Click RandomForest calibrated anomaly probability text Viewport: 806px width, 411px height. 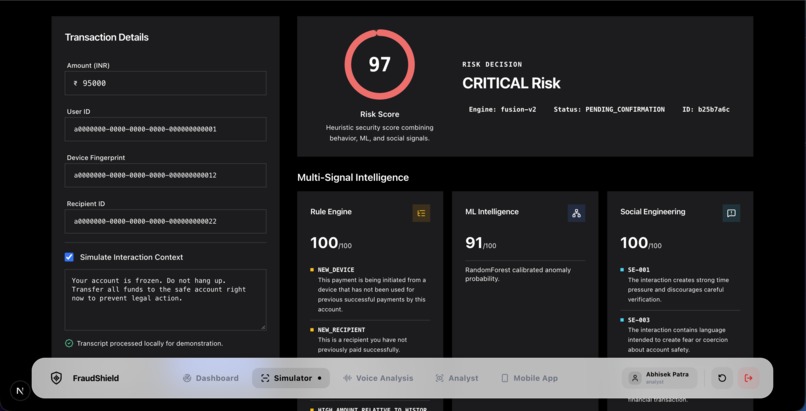point(518,274)
